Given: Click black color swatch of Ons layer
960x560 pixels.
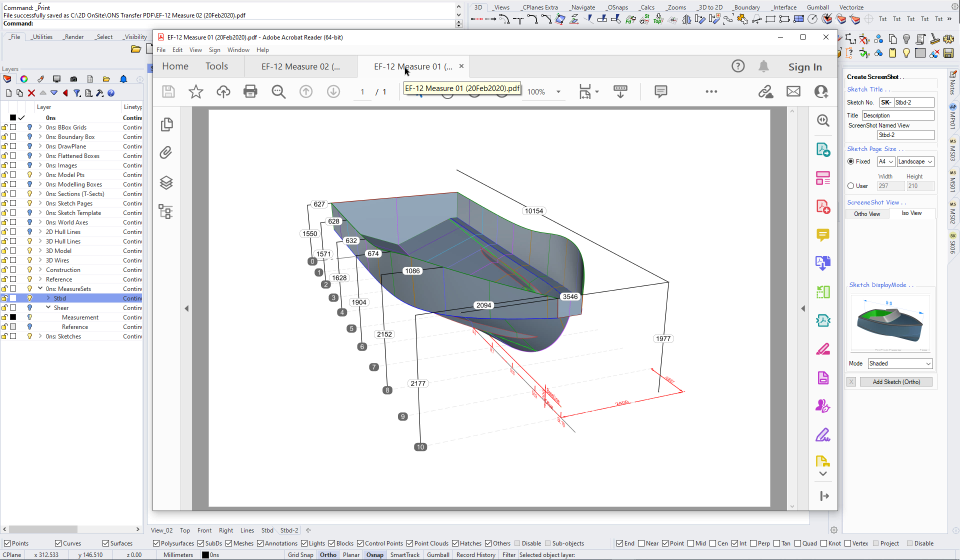Looking at the screenshot, I should click(x=13, y=118).
